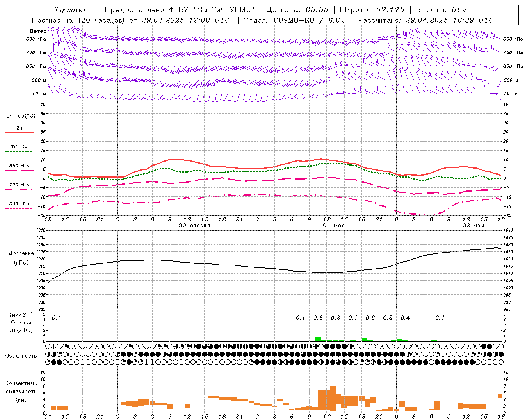Screen dimensions: 525x420
Task: Click the tallest green precipitation bar
Action: click(x=318, y=339)
